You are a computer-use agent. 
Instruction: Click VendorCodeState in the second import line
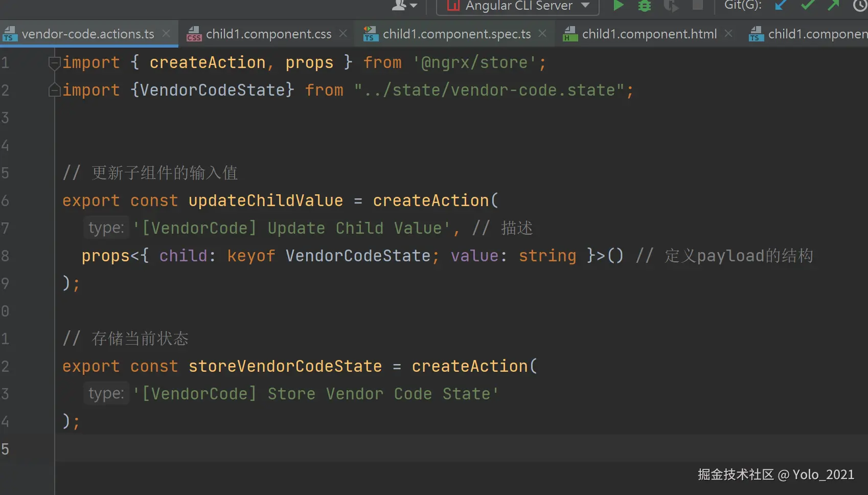pos(213,91)
